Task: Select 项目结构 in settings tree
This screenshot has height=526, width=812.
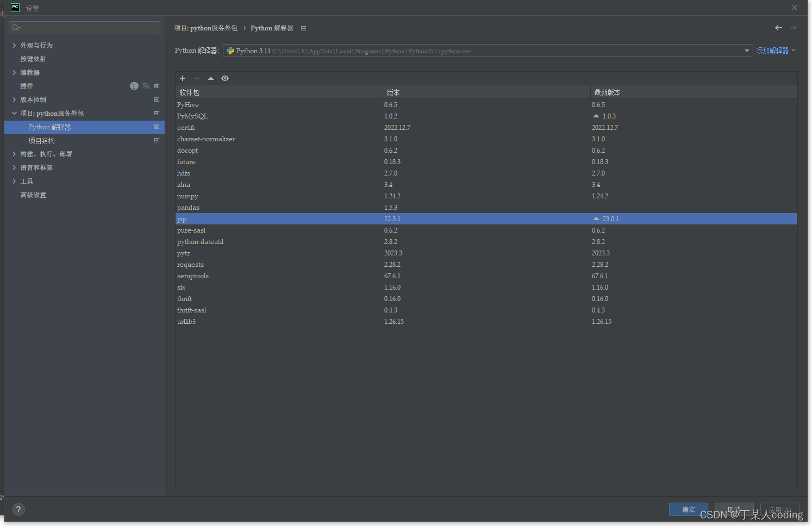Action: tap(41, 140)
